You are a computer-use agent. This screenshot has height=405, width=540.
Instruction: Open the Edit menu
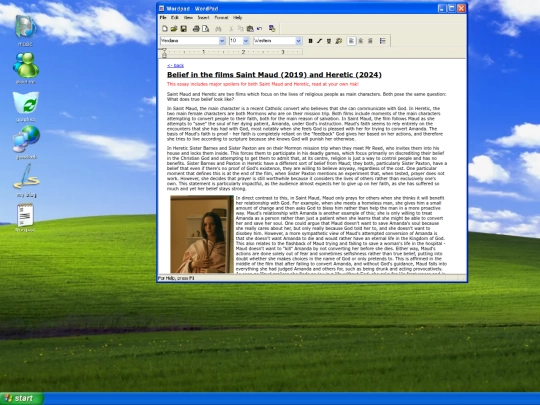(175, 18)
